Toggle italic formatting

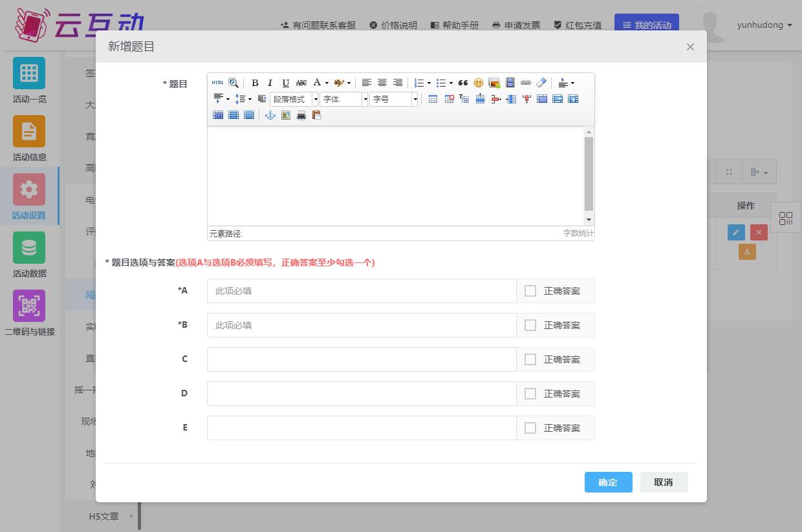click(x=270, y=83)
